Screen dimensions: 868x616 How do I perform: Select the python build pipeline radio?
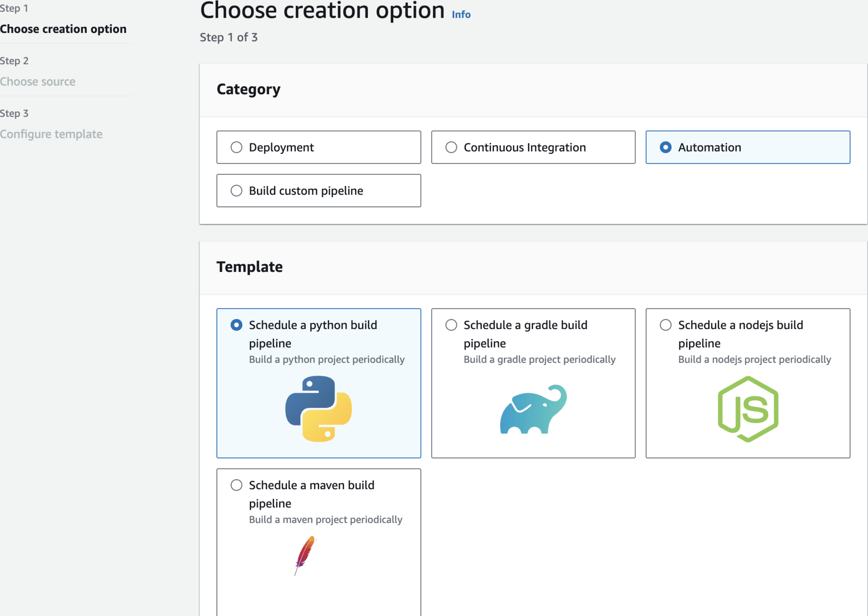tap(236, 325)
